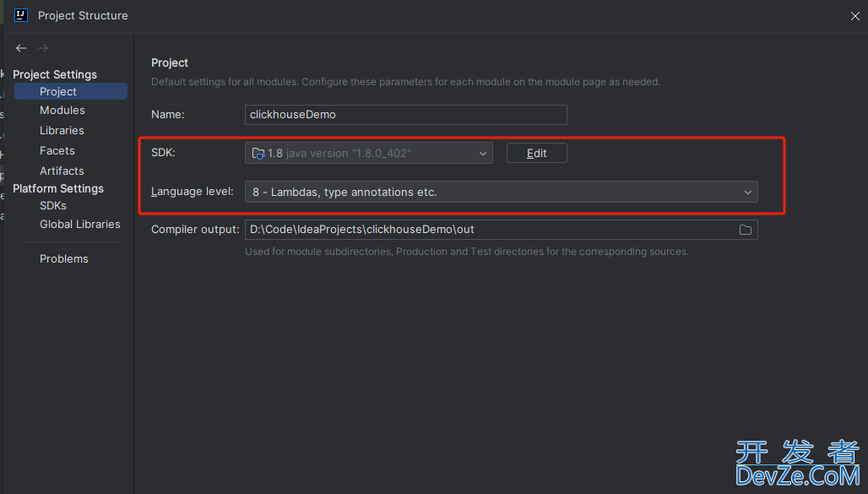Click the Language level label
Viewport: 868px width, 494px height.
click(x=192, y=192)
